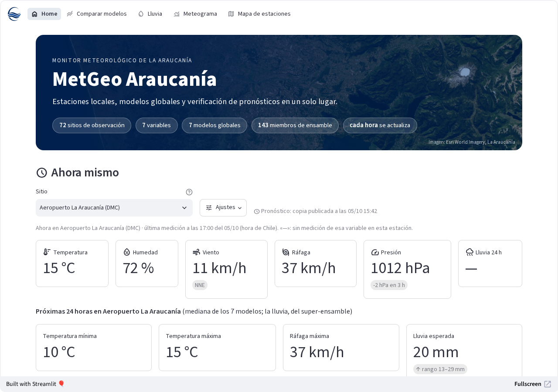Viewport: 558px width, 392px height.
Task: Click the Temperatura thermometer icon
Action: pos(47,252)
